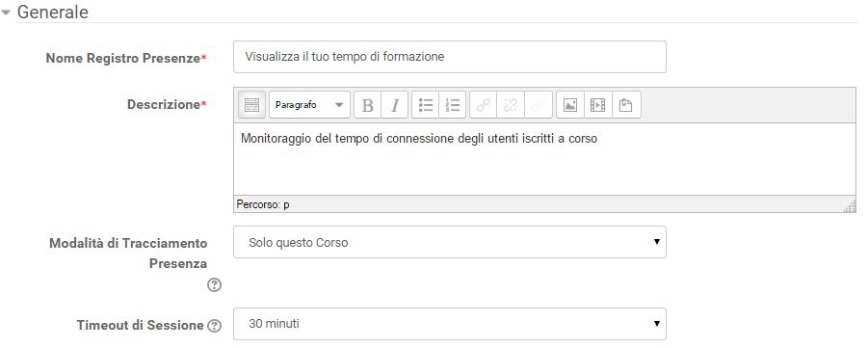Click the editor resize handle corner
Screen dimensions: 868x348
pos(851,207)
